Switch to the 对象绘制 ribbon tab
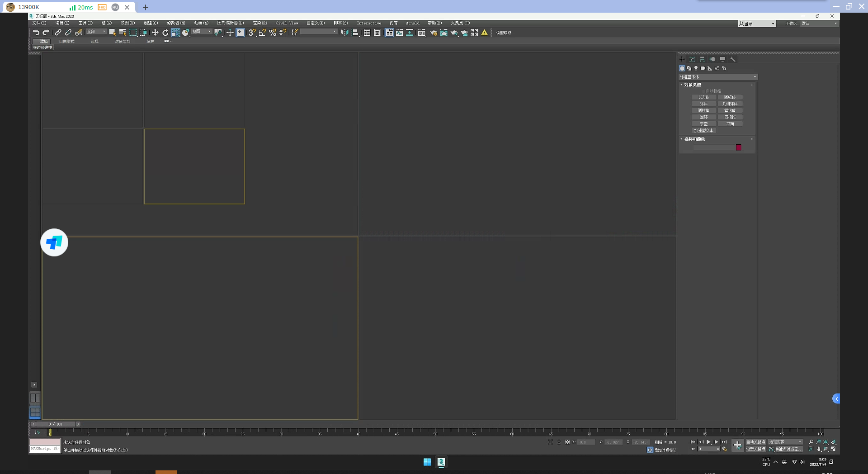Screen dimensions: 868x474 [123, 41]
